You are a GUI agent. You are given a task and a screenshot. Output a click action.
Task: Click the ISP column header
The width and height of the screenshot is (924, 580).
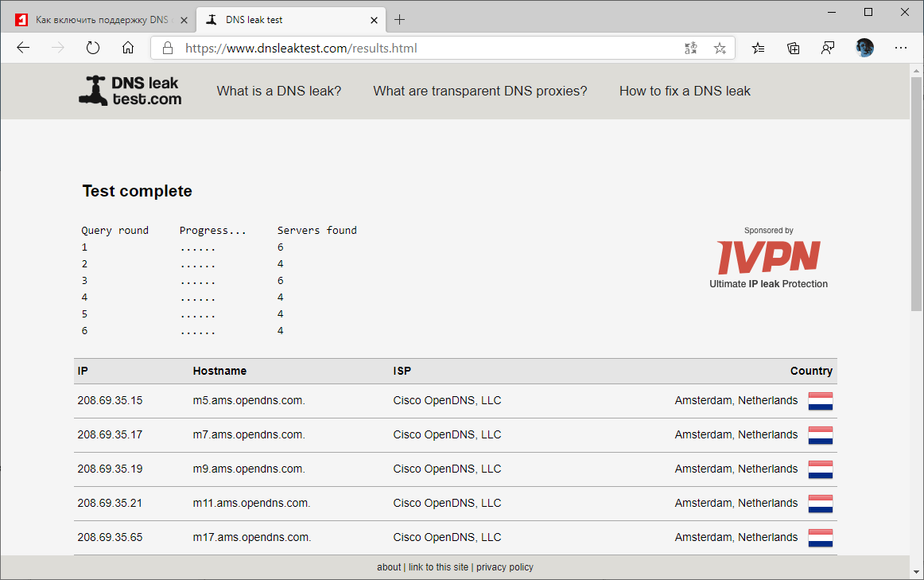[x=402, y=371]
